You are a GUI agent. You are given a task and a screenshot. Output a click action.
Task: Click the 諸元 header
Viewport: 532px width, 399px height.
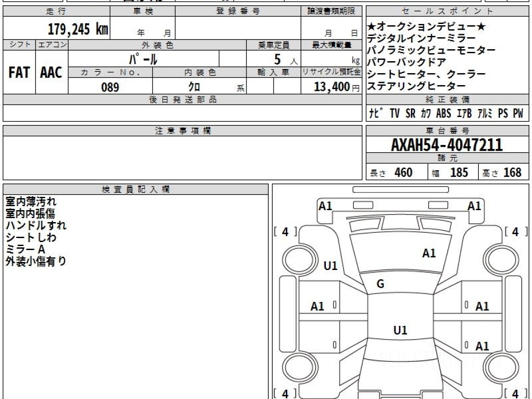[448, 159]
